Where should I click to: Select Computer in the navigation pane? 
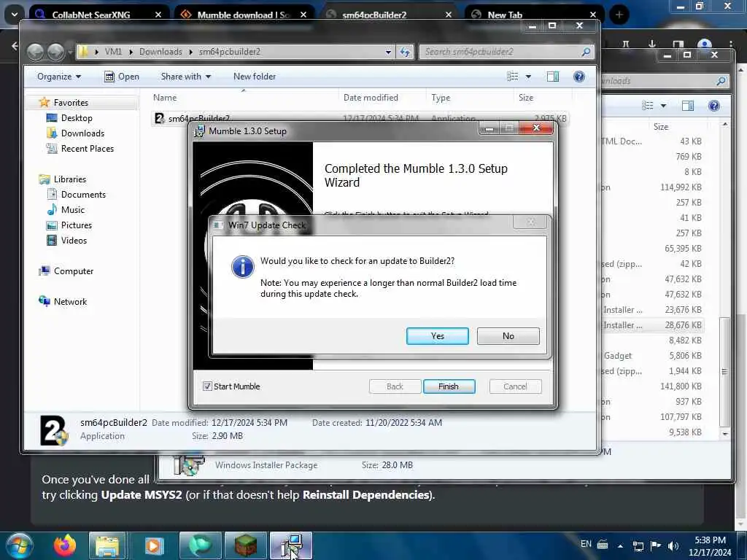click(x=74, y=271)
